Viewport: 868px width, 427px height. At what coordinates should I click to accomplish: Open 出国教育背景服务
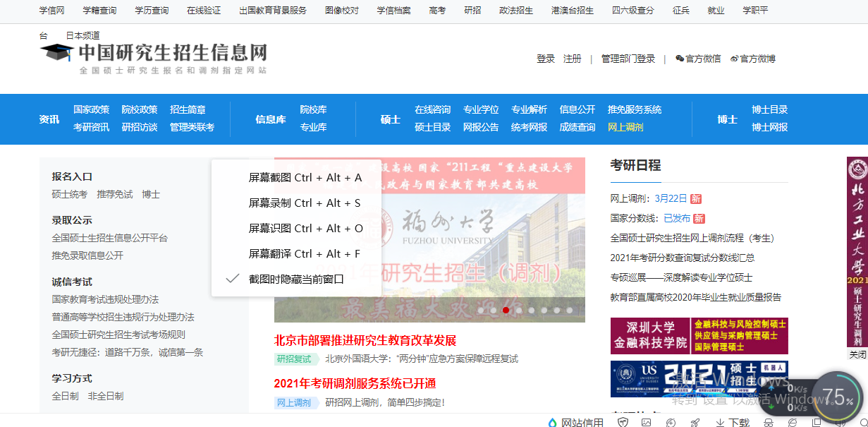(273, 11)
